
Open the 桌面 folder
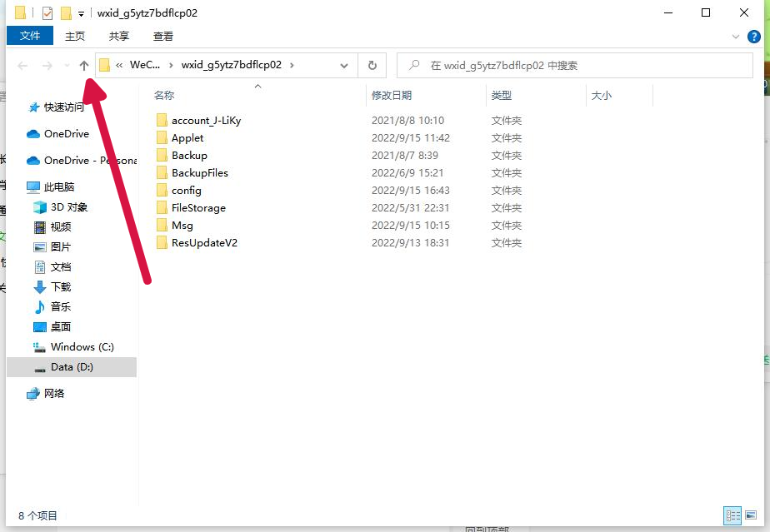pyautogui.click(x=60, y=327)
